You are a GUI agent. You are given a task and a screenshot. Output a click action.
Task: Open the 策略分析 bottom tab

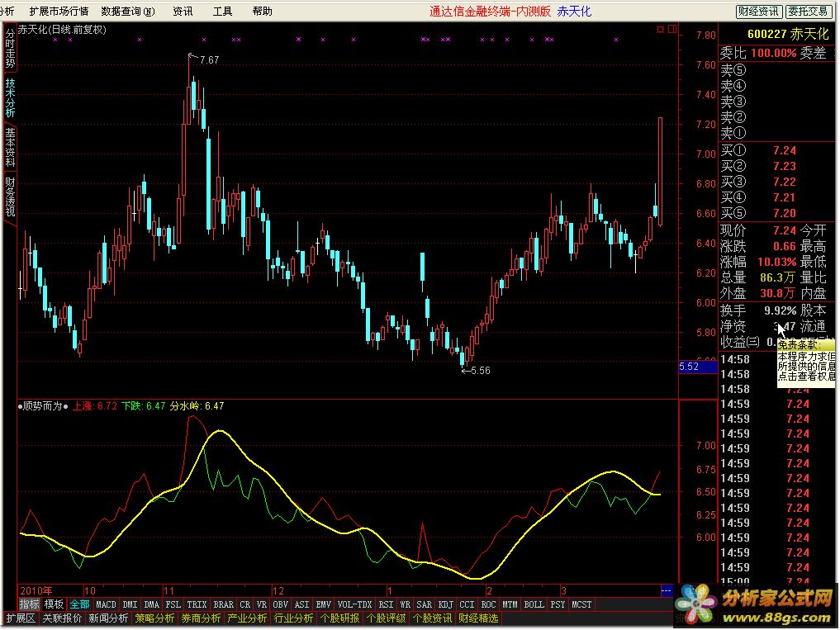click(154, 618)
